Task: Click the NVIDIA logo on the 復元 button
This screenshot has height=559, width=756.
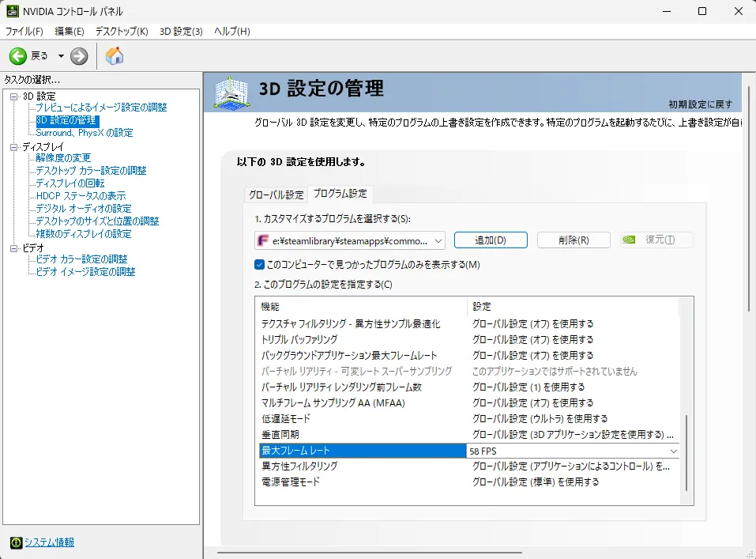Action: (x=630, y=239)
